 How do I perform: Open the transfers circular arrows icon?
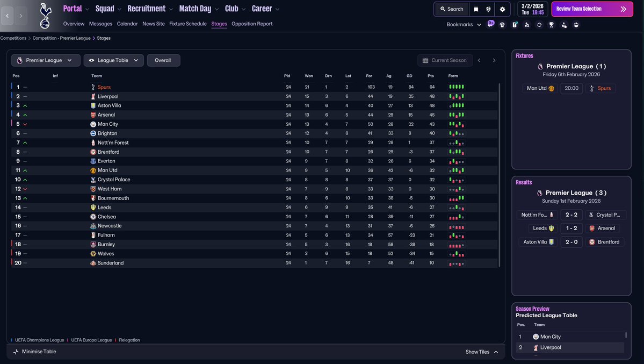539,25
